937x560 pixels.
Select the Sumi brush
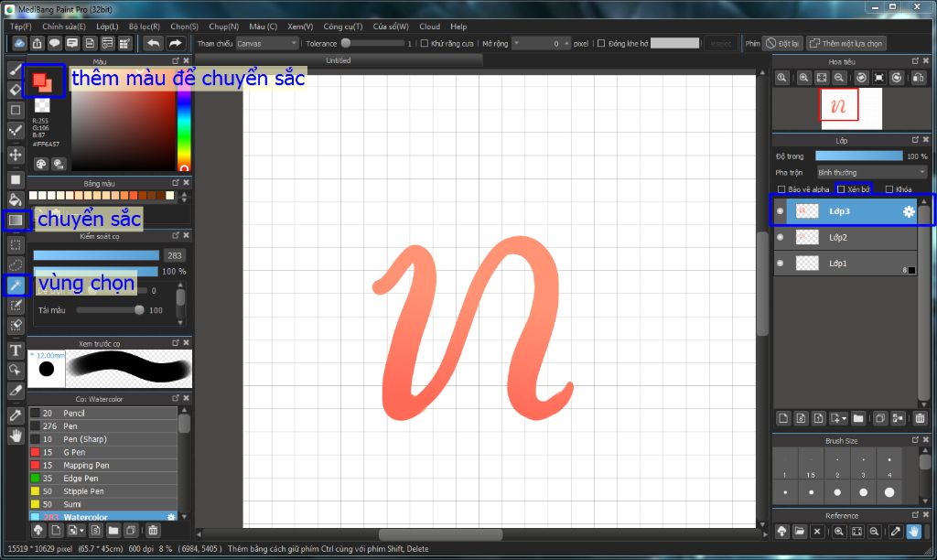click(102, 504)
